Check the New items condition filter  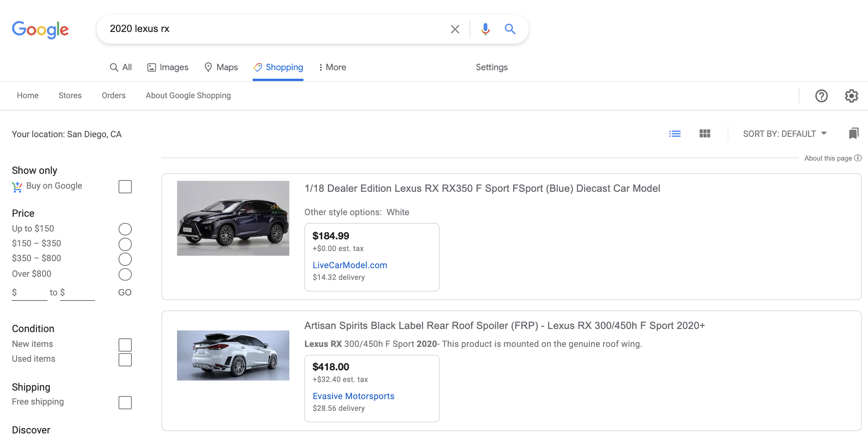[x=125, y=345]
